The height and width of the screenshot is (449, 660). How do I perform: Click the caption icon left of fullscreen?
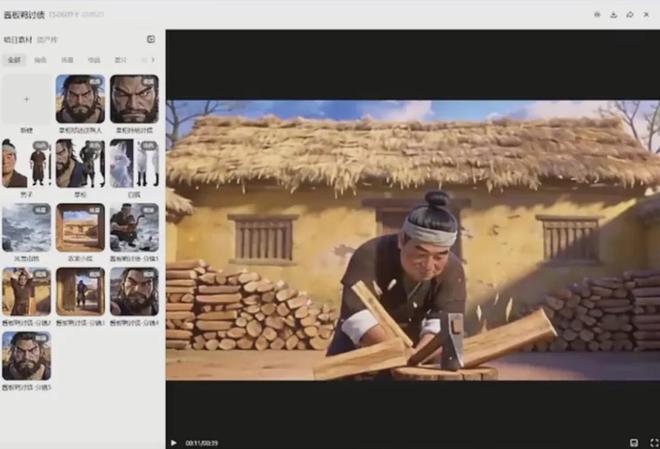pyautogui.click(x=633, y=442)
